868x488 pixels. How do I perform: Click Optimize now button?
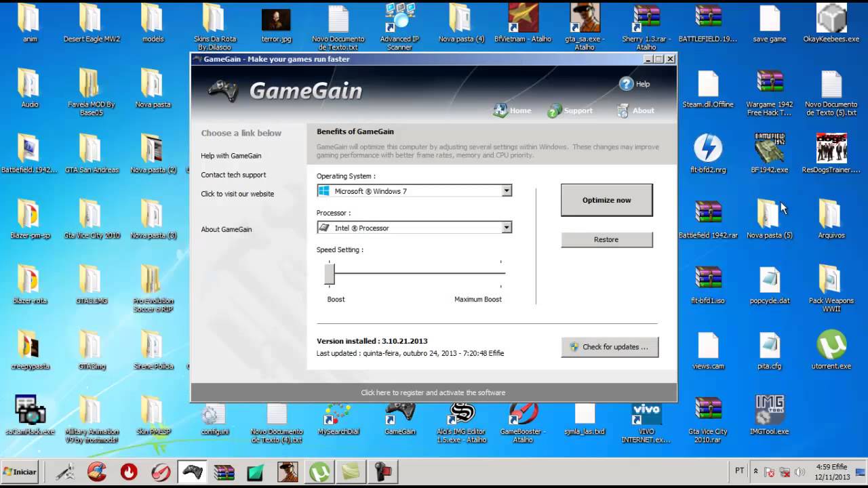pyautogui.click(x=607, y=200)
